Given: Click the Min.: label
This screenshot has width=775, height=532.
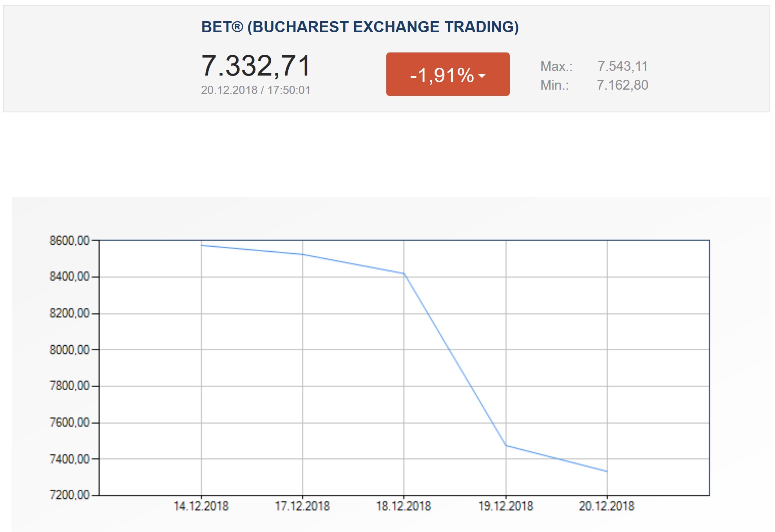Looking at the screenshot, I should tap(554, 85).
